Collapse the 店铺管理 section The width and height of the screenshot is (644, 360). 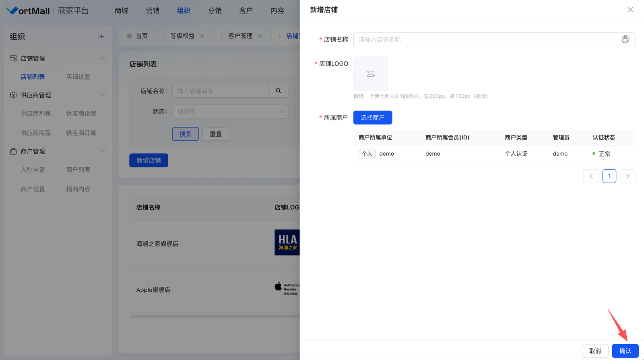[103, 58]
